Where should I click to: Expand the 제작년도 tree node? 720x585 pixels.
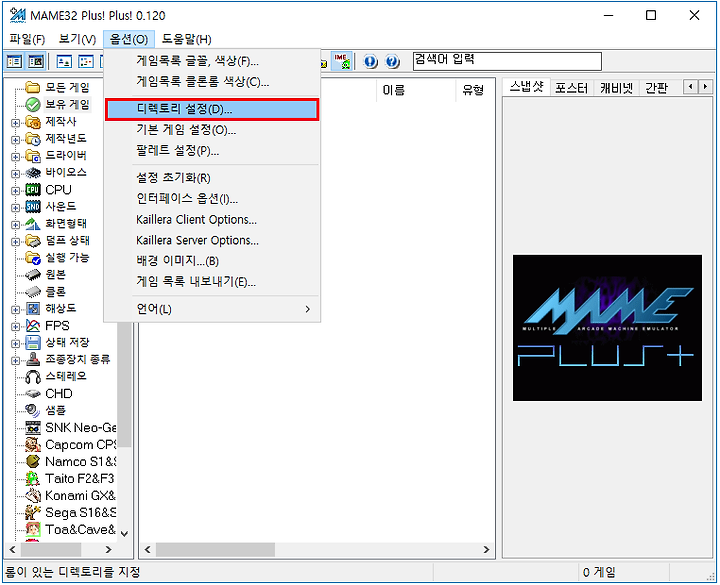coord(15,140)
